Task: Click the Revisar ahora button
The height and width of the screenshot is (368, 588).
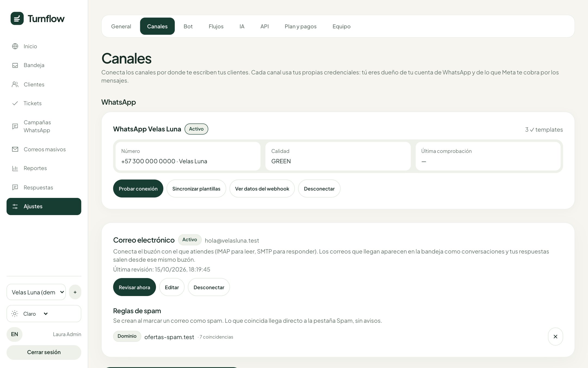Action: (134, 287)
